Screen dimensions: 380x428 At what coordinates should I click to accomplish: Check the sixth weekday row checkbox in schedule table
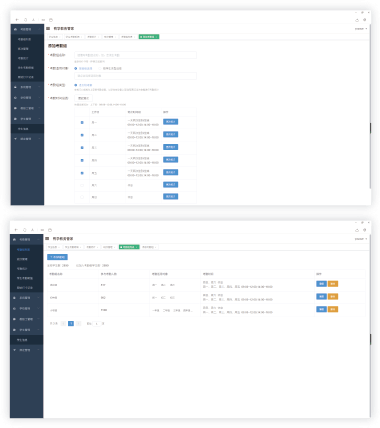coord(82,185)
